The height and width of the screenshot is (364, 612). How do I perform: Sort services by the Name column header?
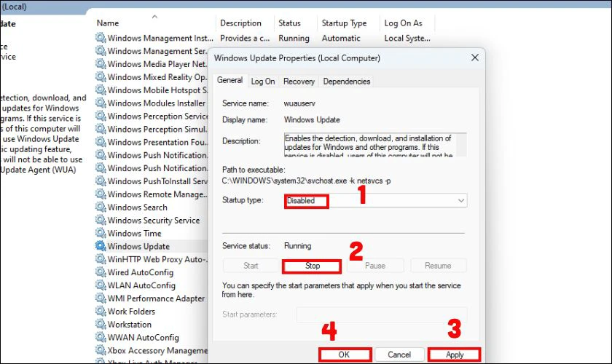point(108,23)
